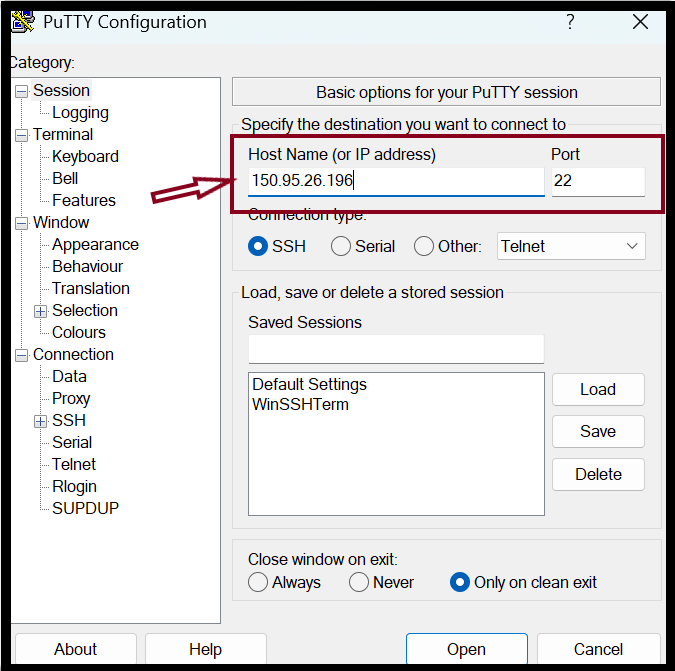Open the Telnet category in tree

click(x=74, y=464)
